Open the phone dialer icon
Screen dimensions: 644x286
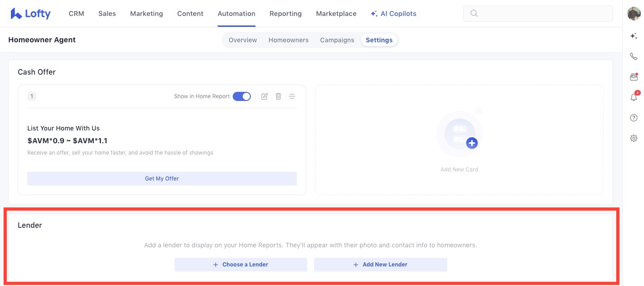click(634, 56)
